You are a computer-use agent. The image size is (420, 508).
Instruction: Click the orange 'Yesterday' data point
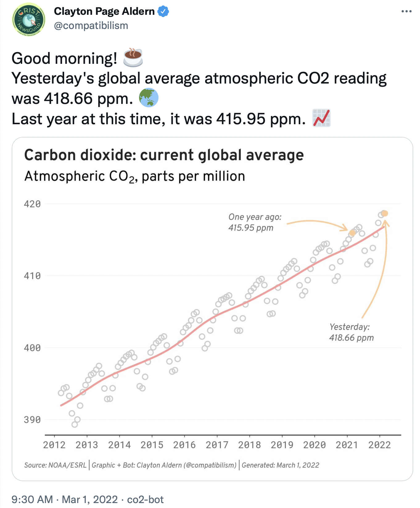point(385,213)
